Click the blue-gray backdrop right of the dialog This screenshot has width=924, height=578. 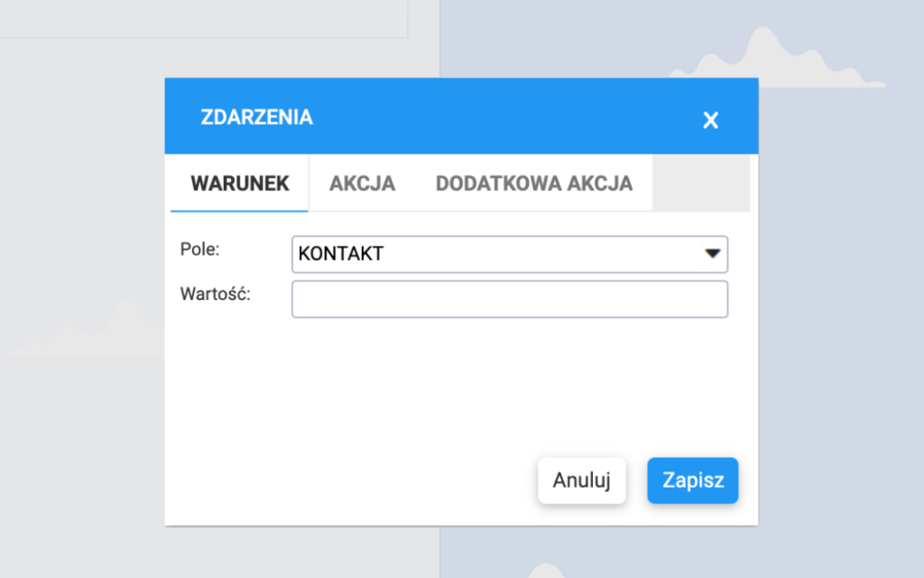pos(839,316)
